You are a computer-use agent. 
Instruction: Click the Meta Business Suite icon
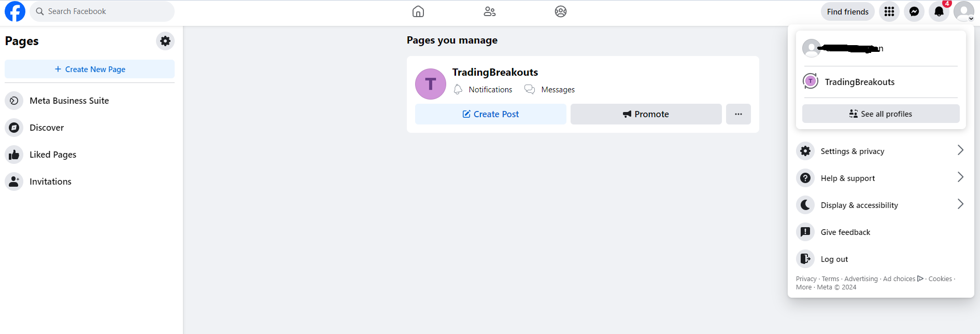(14, 101)
